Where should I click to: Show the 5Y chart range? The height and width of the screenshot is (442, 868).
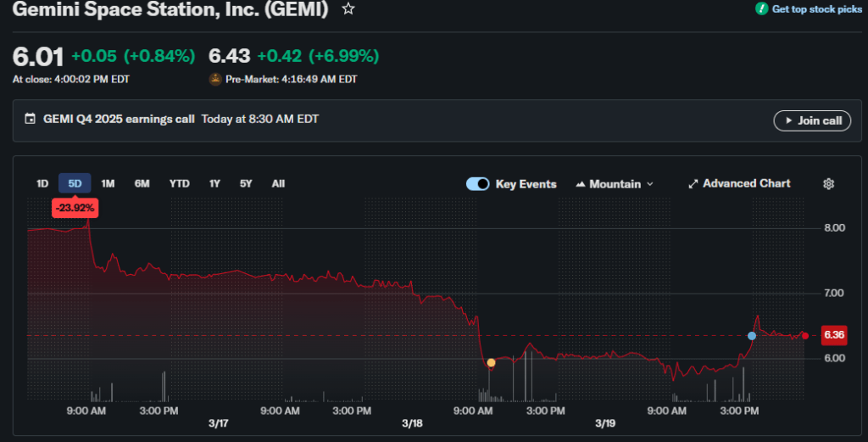pos(246,183)
